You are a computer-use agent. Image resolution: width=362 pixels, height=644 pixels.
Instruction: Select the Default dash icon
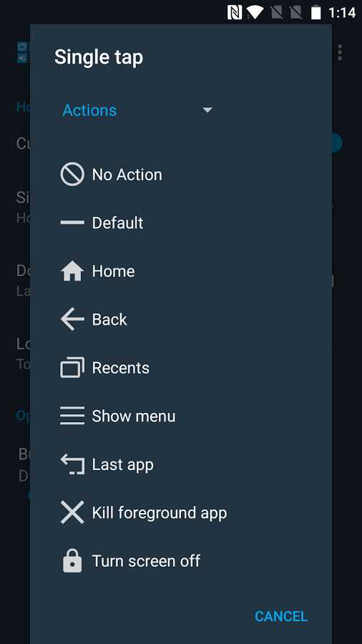tap(72, 223)
